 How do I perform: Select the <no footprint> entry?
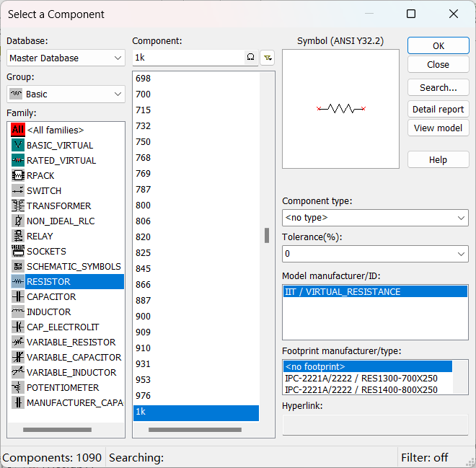click(x=368, y=366)
